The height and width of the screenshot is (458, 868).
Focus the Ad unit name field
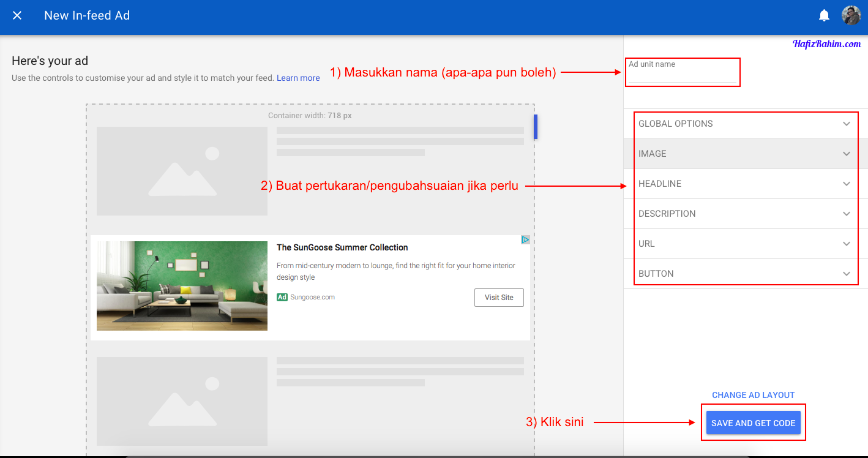pos(682,75)
